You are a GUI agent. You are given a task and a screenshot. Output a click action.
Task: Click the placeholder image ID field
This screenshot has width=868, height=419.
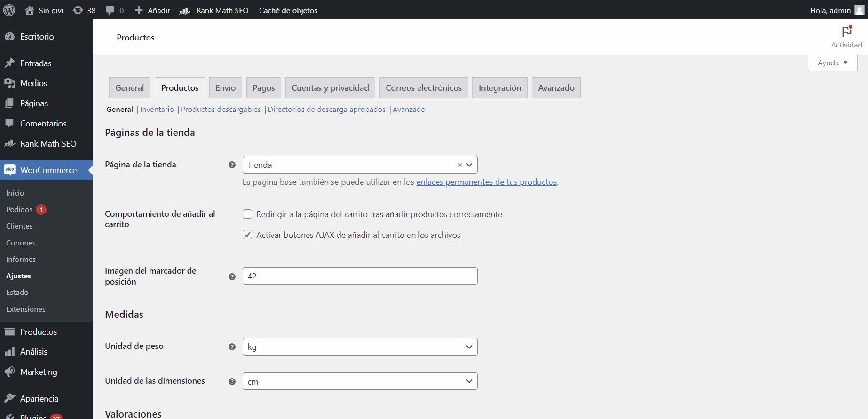click(x=360, y=276)
